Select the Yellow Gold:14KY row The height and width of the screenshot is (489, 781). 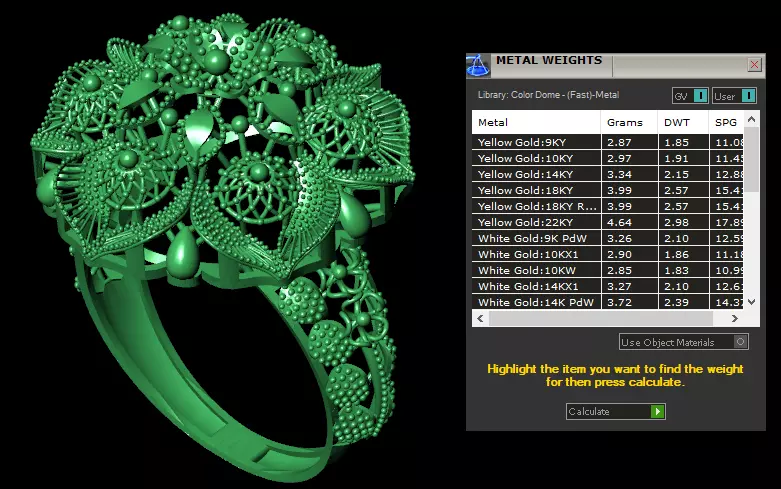pyautogui.click(x=608, y=174)
